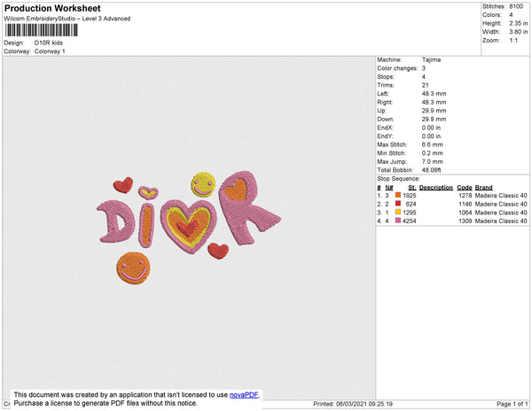Select the Width value '3.80 in'
Viewport: 532px width, 411px height.
(519, 32)
